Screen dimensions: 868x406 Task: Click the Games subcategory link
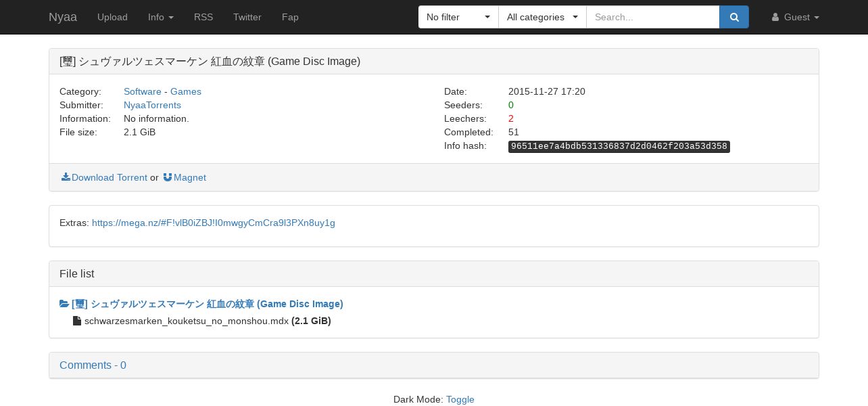186,91
